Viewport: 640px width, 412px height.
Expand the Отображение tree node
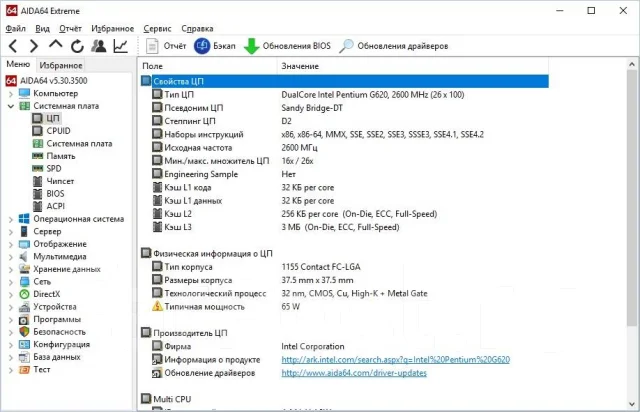point(11,245)
